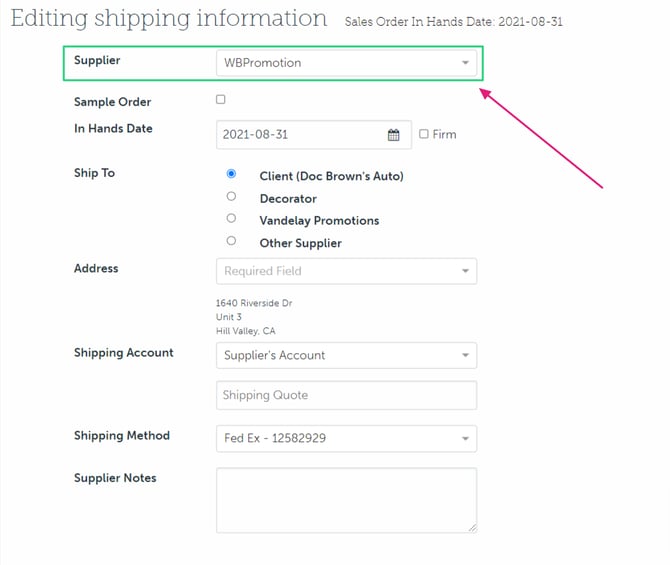Enable the Sample Order checkbox
The image size is (670, 565).
221,100
